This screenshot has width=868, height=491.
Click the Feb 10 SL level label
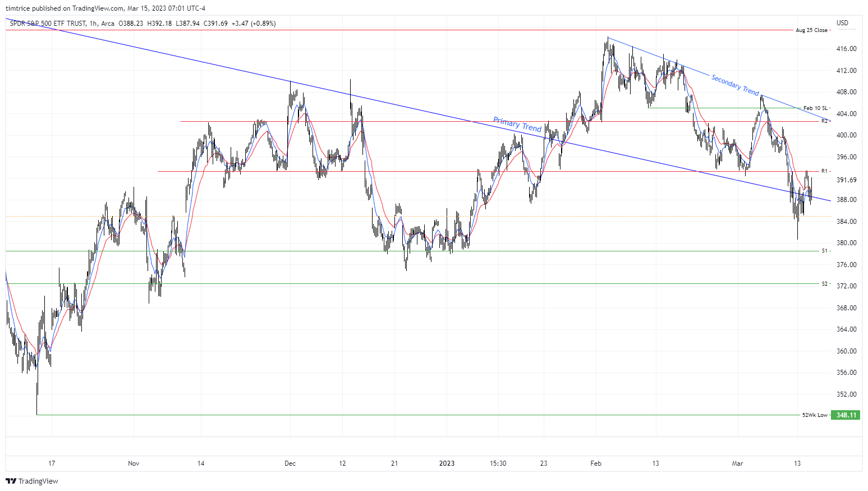click(815, 108)
